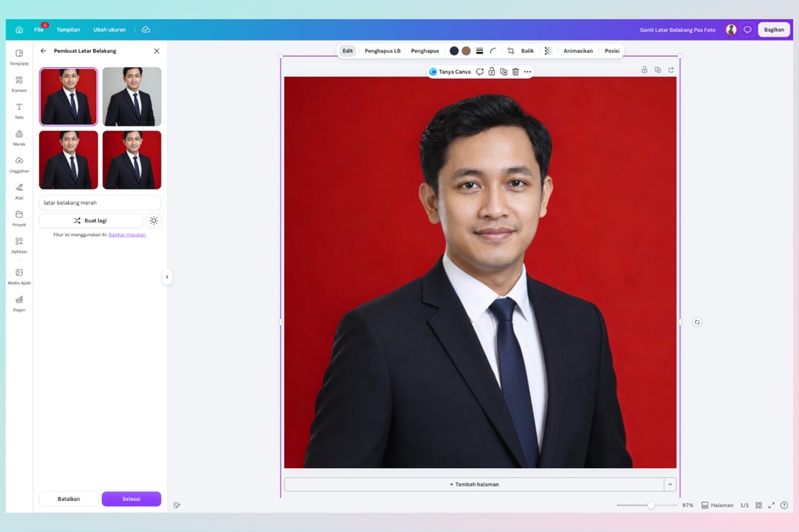799x532 pixels.
Task: Open the File menu
Action: coord(39,30)
